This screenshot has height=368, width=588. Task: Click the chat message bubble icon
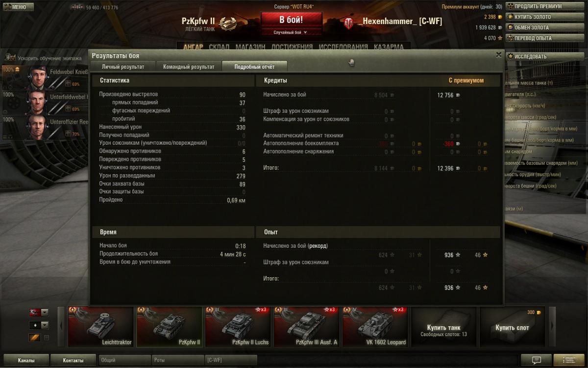coord(536,360)
